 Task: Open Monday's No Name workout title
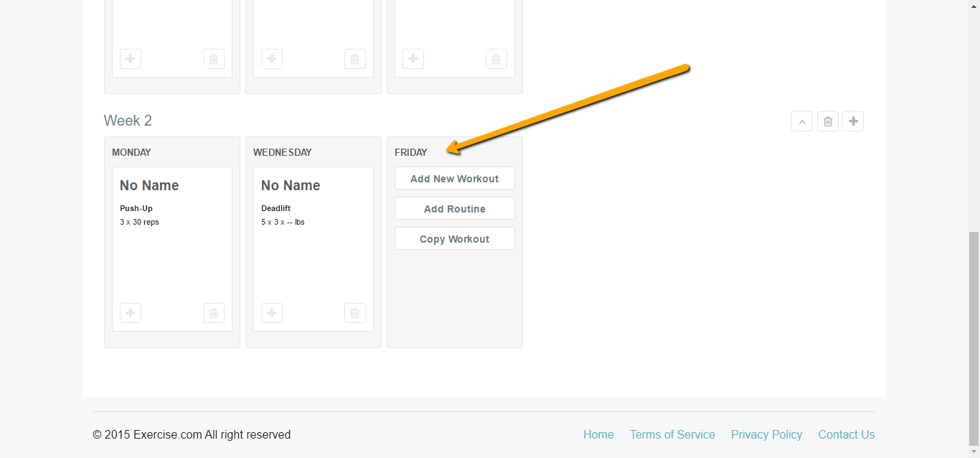(149, 185)
